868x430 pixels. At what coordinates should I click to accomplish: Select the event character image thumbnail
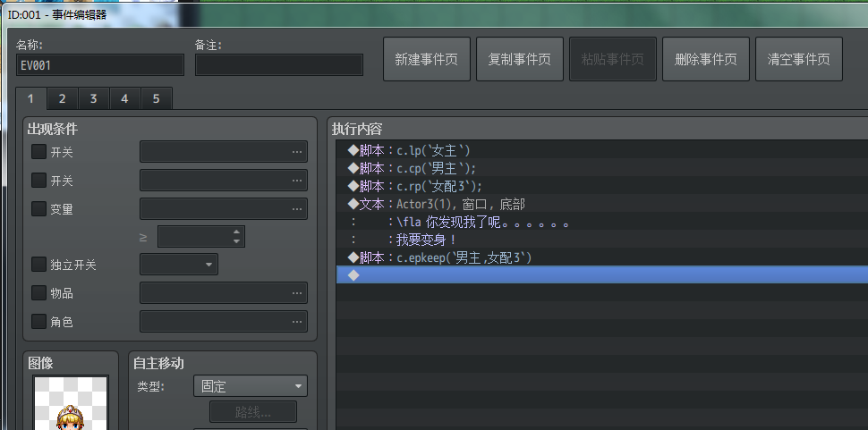click(71, 403)
